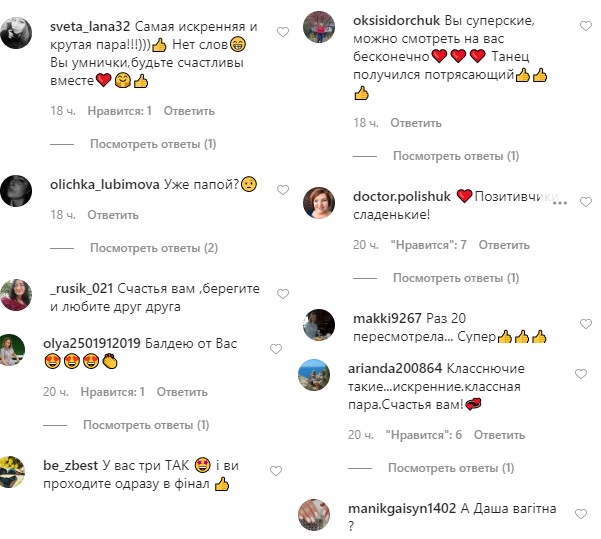Reply to olya2501912019's comment
The image size is (601, 539).
(x=182, y=392)
